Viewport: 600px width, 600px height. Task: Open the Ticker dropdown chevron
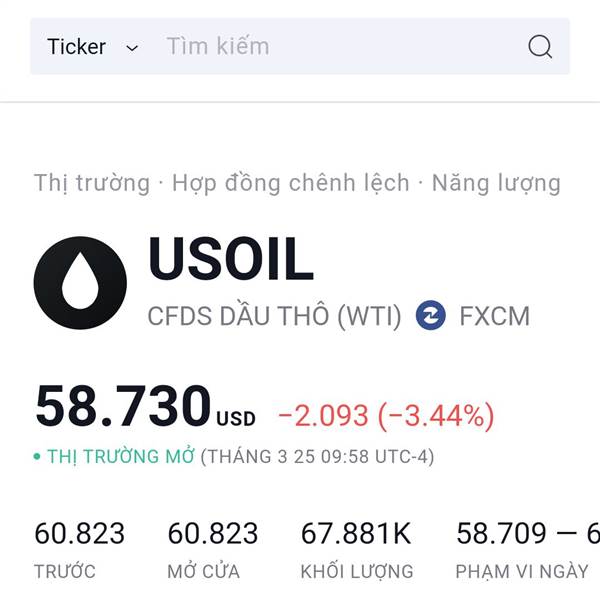pyautogui.click(x=132, y=48)
